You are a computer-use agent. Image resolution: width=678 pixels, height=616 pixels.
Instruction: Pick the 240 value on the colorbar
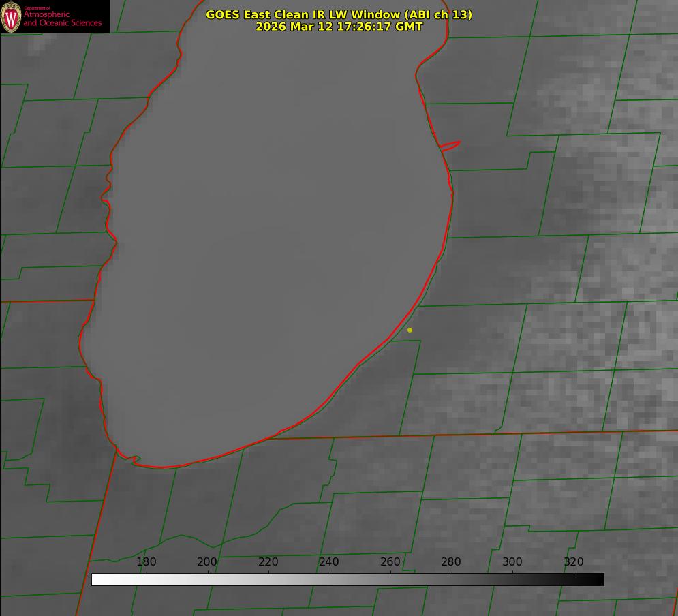(329, 562)
